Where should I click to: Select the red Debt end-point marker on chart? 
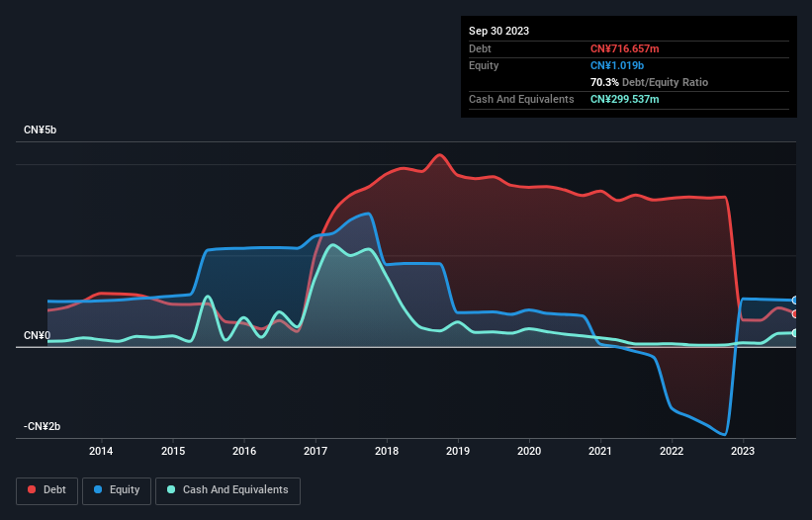(795, 314)
